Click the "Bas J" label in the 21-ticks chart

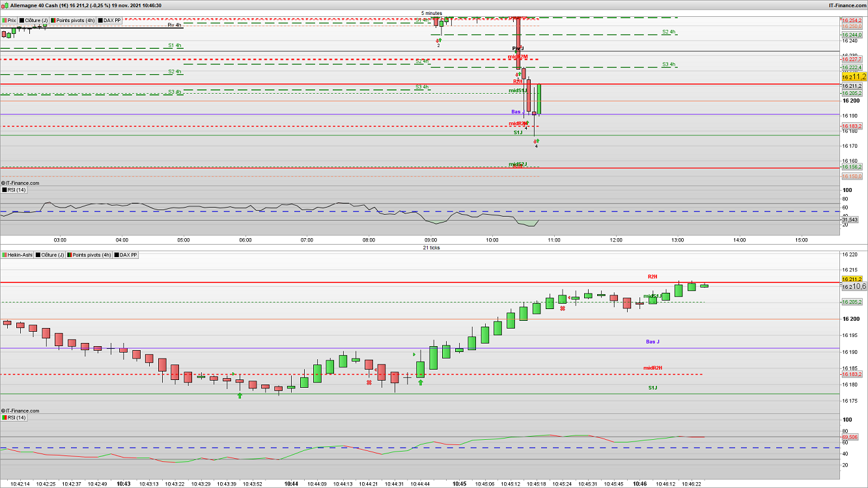[x=652, y=342]
